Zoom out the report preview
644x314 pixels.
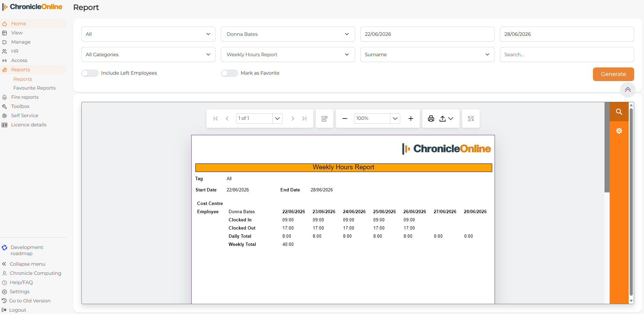(345, 119)
